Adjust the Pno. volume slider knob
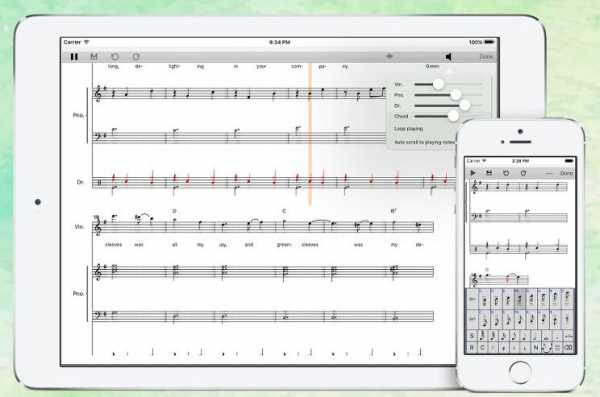 point(455,95)
